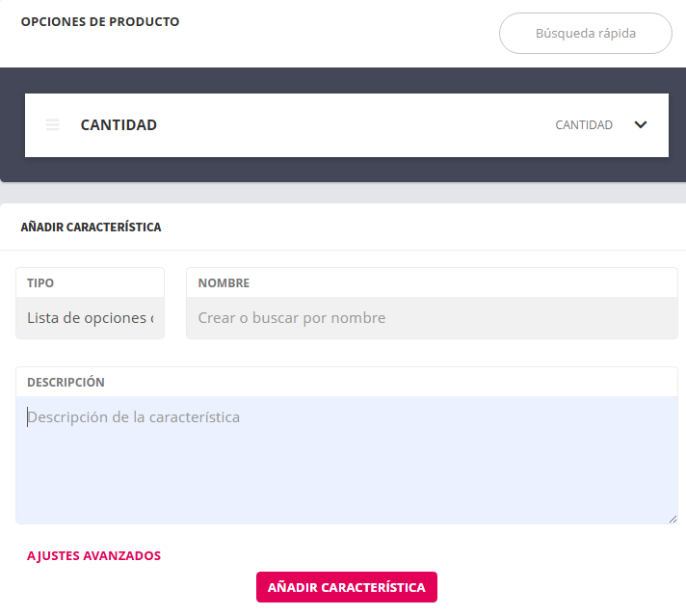Expand the CANTIDAD row with the chevron
The width and height of the screenshot is (686, 616).
click(641, 125)
